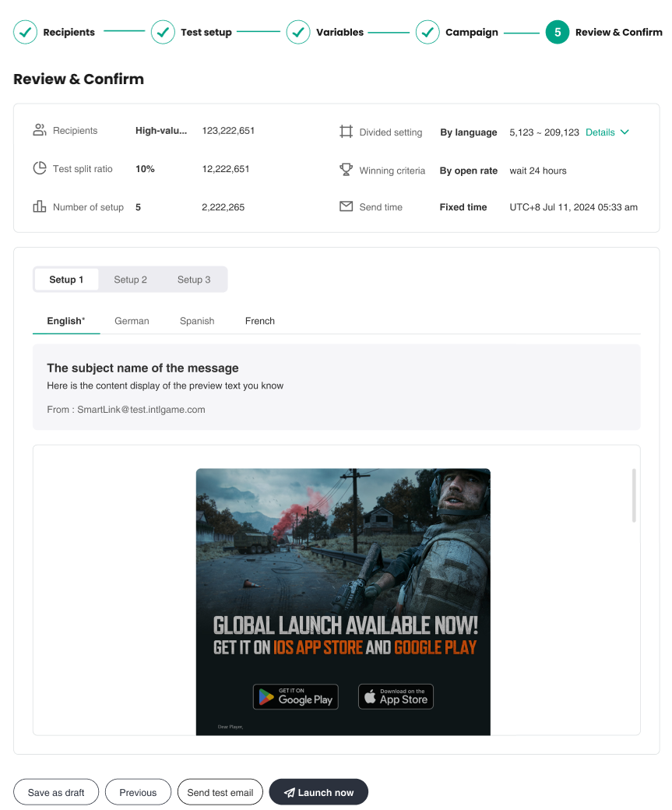Click the Winning criteria trophy icon
This screenshot has height=810, width=672.
pos(347,170)
